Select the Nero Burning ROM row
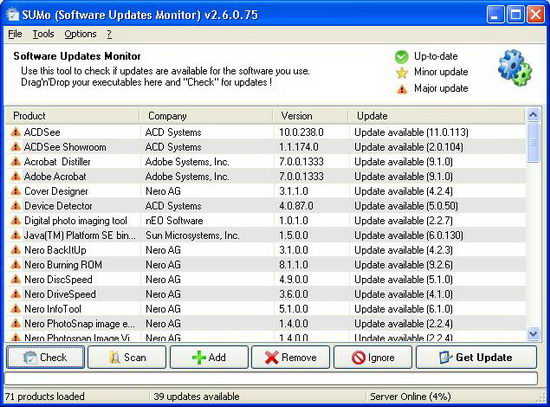The image size is (550, 407). pyautogui.click(x=265, y=265)
